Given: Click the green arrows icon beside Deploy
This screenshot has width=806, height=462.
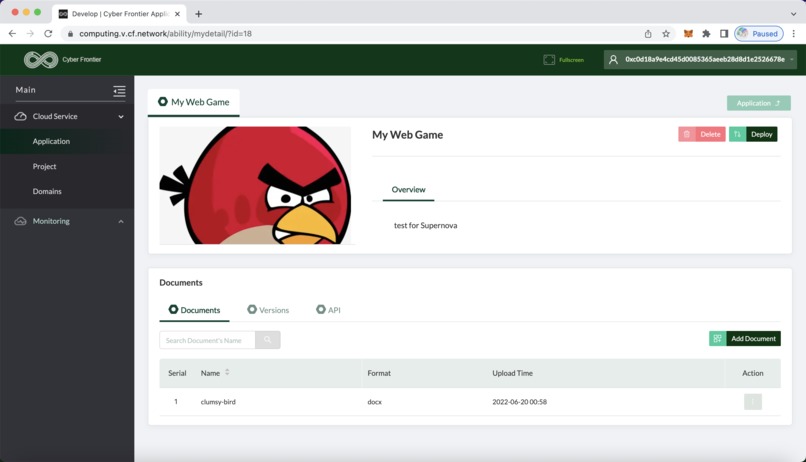Looking at the screenshot, I should [x=737, y=134].
